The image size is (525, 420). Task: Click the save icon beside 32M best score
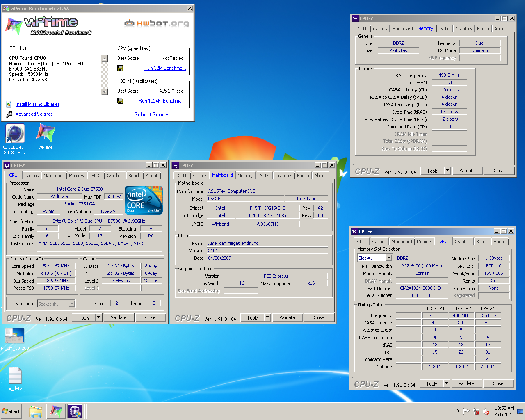pos(120,68)
